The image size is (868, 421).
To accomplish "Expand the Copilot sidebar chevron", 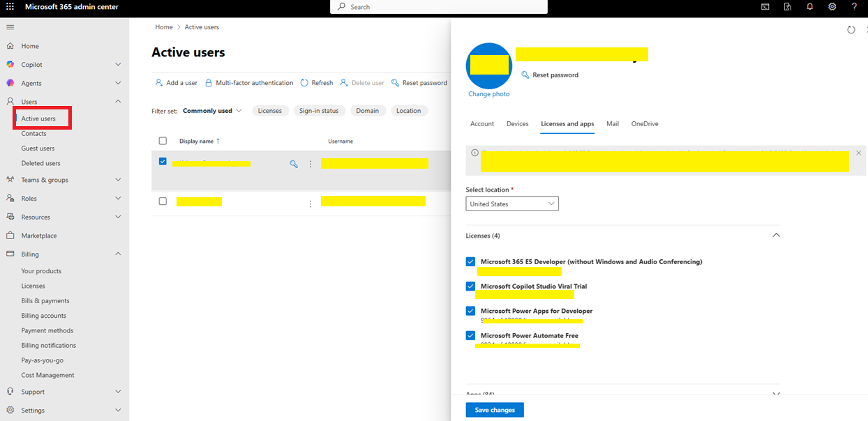I will (118, 65).
